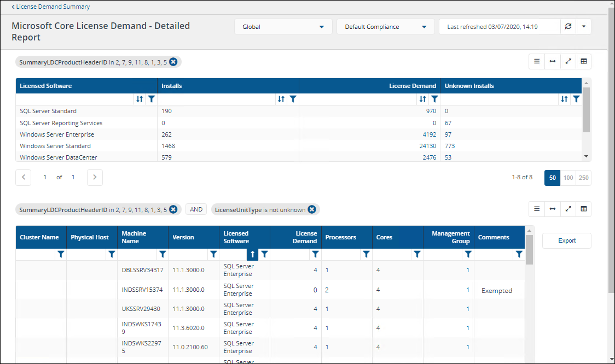The width and height of the screenshot is (615, 364).
Task: Remove the LicenseUnitType is not unknown filter
Action: click(311, 209)
